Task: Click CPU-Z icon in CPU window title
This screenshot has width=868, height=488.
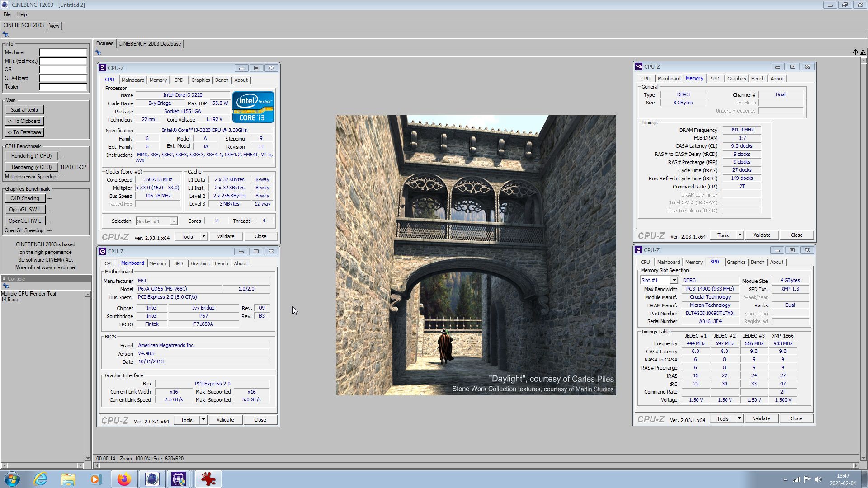Action: coord(103,68)
